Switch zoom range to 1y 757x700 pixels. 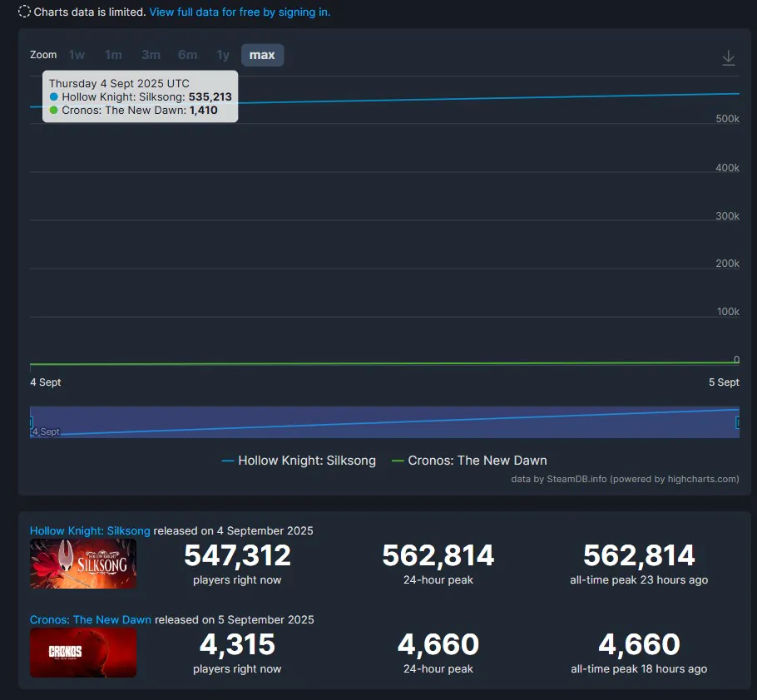click(223, 55)
